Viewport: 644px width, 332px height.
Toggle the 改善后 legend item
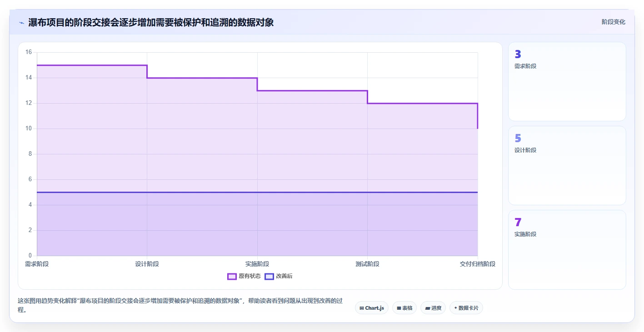coord(279,276)
